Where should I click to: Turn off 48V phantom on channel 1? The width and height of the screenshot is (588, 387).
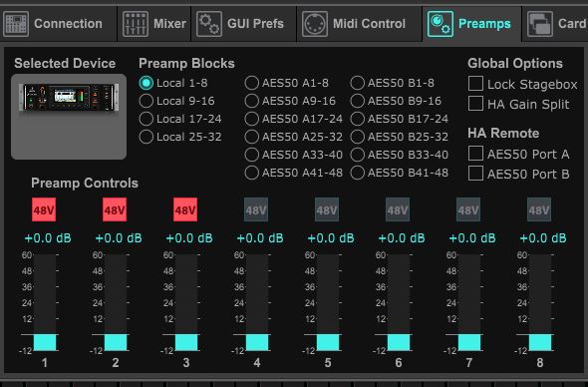(44, 209)
